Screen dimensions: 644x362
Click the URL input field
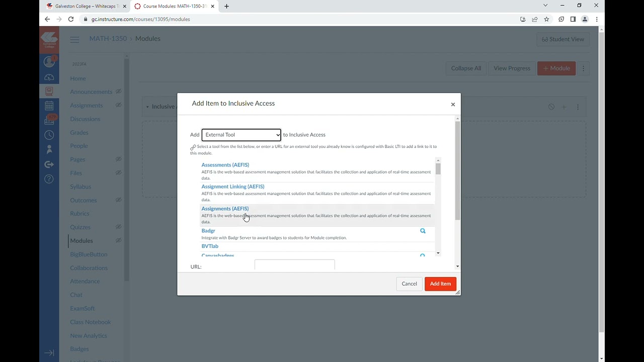point(294,265)
